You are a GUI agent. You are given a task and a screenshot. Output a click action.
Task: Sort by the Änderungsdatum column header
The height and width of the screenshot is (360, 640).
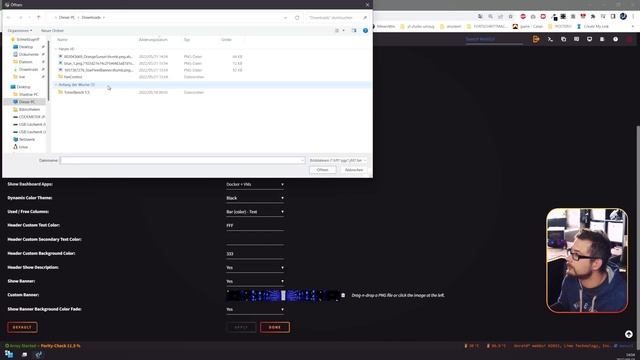tap(153, 40)
